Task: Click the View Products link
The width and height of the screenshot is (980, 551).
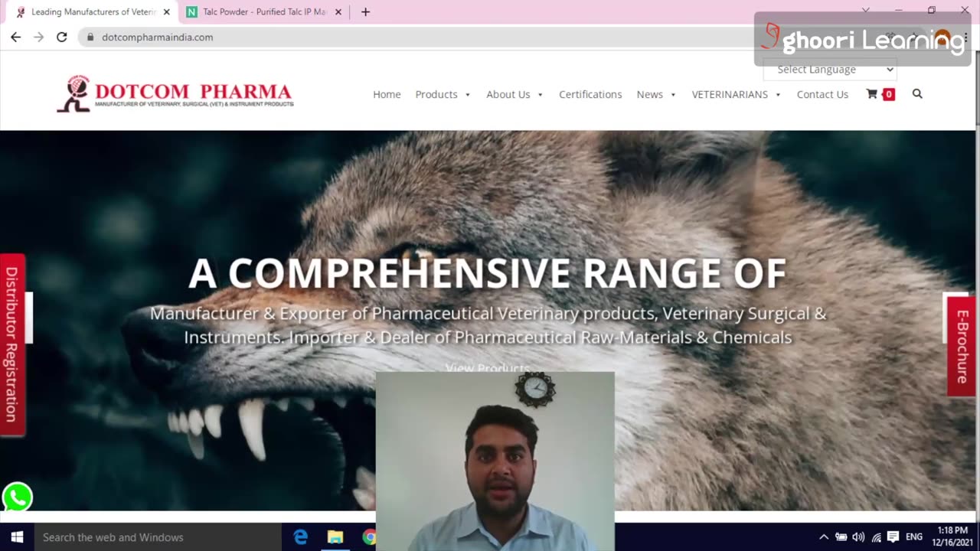Action: pos(488,367)
